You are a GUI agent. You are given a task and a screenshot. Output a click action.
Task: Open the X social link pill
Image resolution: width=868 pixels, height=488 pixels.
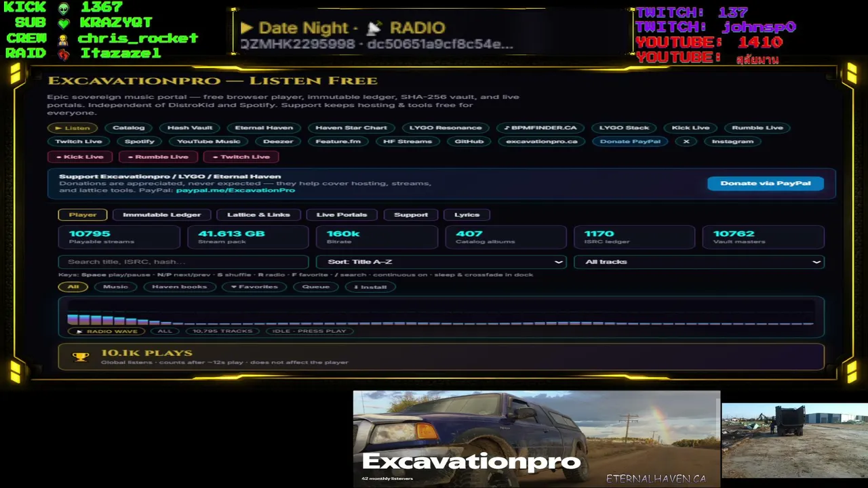pyautogui.click(x=686, y=142)
